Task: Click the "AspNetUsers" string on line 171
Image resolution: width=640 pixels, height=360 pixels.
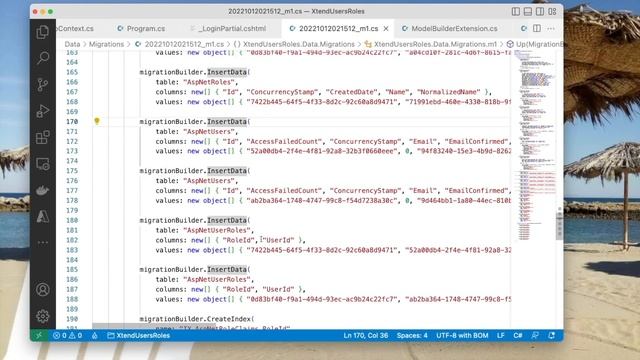Action: point(209,131)
